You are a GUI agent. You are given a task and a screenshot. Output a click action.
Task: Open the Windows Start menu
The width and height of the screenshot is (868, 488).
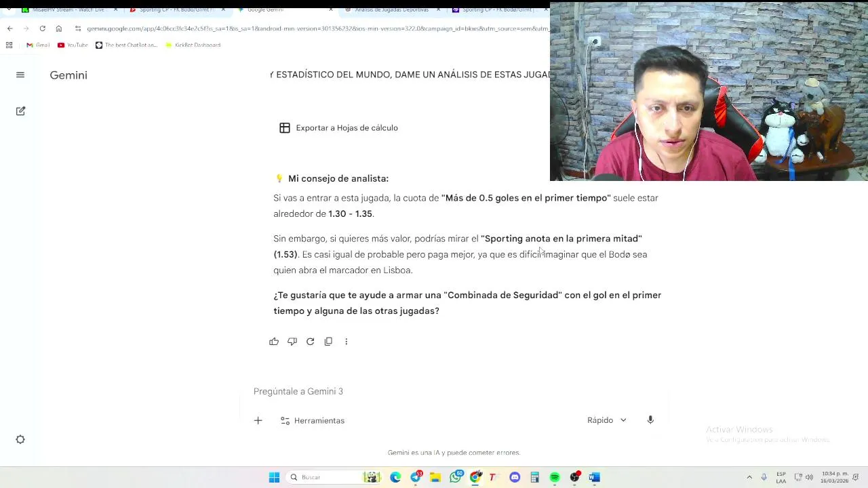click(x=274, y=477)
